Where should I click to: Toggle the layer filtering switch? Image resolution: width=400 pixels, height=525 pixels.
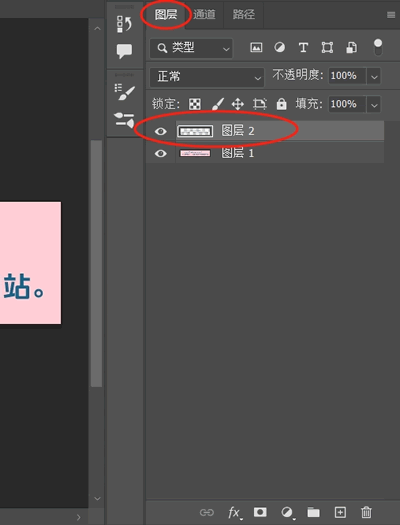[378, 48]
